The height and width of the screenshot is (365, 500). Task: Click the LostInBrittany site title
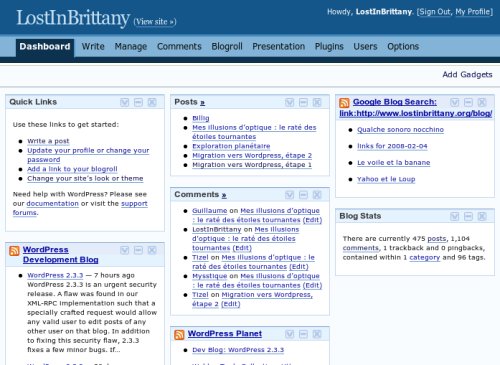tap(73, 18)
